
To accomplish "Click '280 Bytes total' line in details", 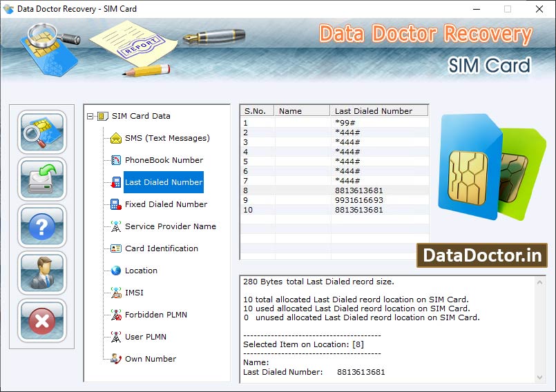I will click(318, 282).
